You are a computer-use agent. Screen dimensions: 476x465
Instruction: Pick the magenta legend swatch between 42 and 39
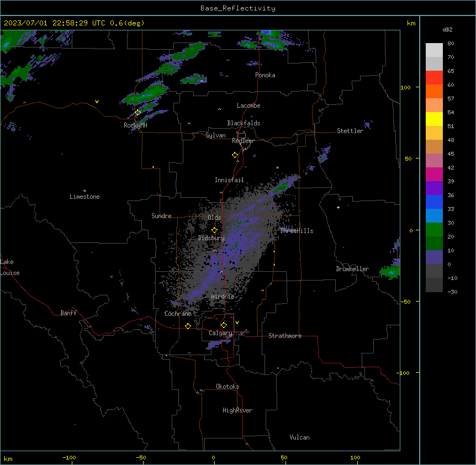point(434,174)
